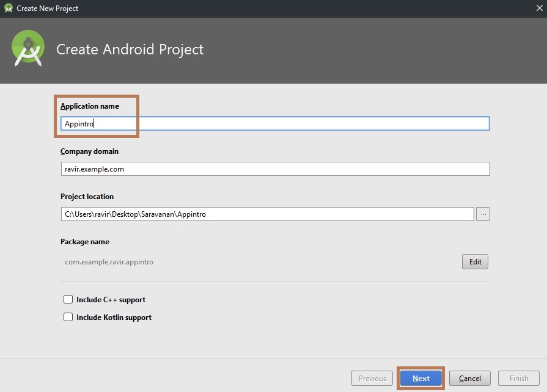Click into the Company domain field
Screen dimensions: 547x392
pos(275,169)
